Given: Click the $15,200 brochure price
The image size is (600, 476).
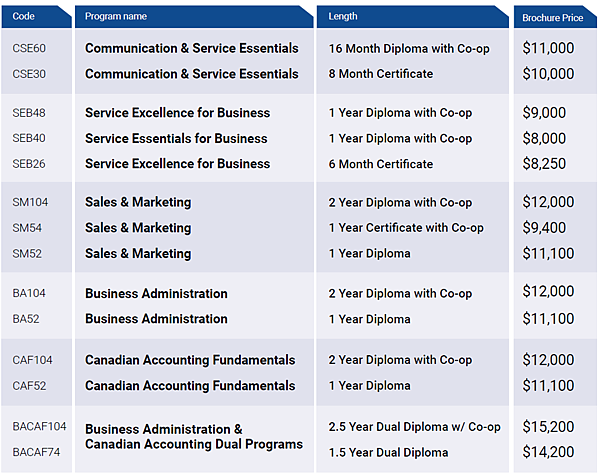Looking at the screenshot, I should 548,426.
